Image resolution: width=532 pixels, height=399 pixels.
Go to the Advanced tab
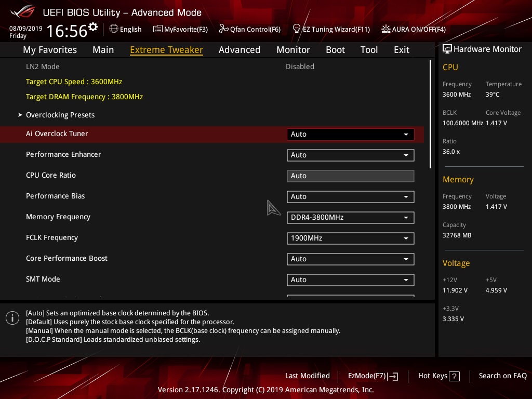click(x=240, y=50)
